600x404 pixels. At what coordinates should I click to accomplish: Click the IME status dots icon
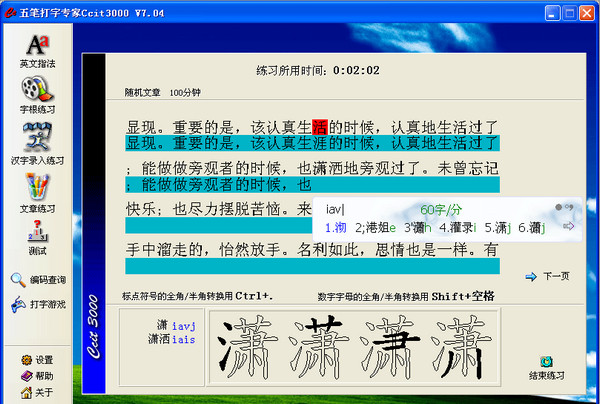tap(564, 207)
